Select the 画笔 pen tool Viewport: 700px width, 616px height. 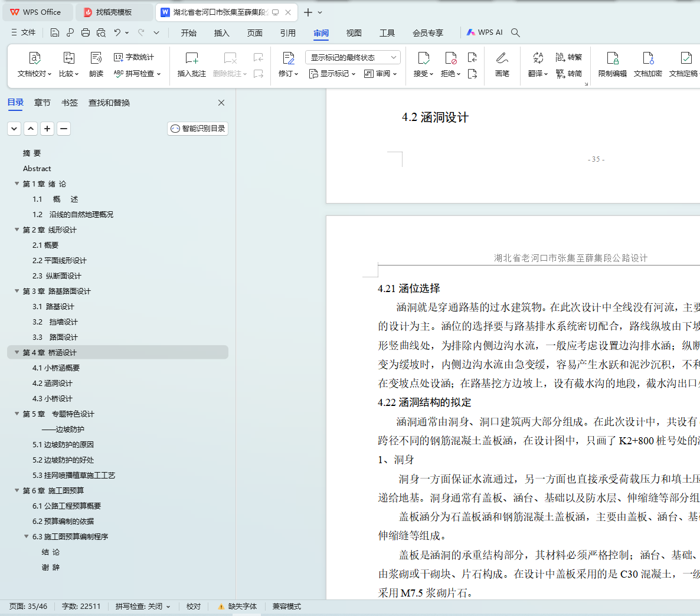click(x=502, y=64)
